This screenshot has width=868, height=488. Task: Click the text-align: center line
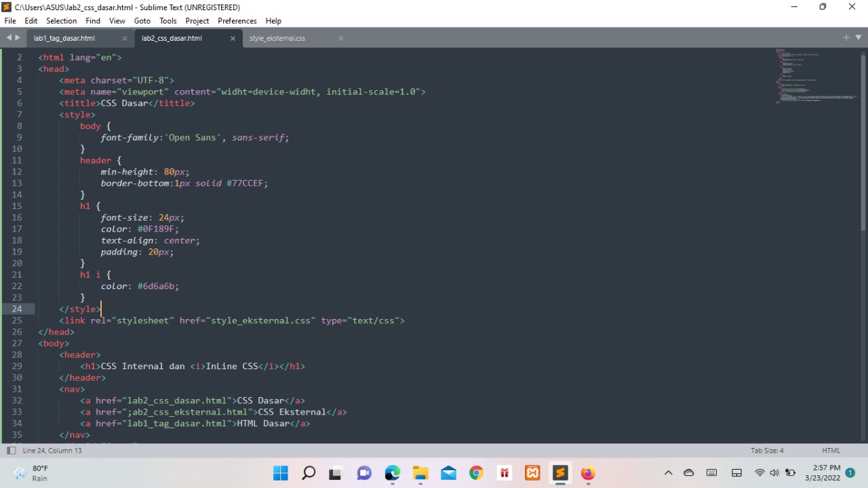coord(150,240)
